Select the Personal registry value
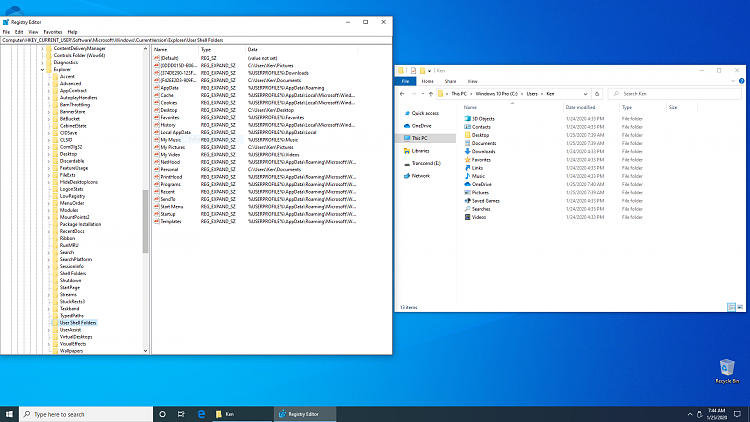 tap(169, 169)
